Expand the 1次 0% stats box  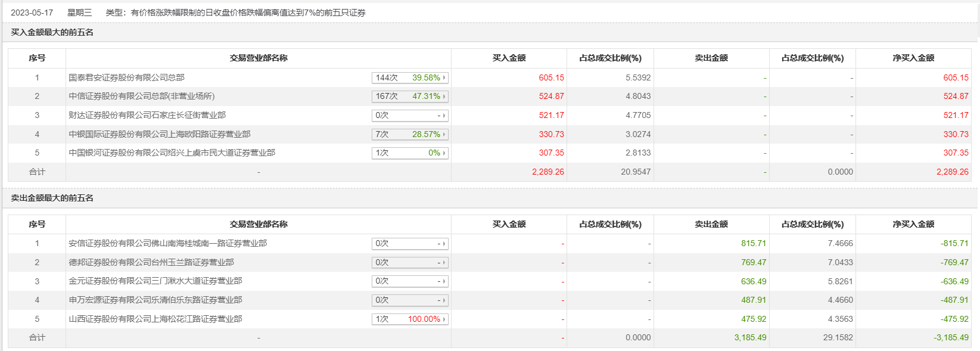point(410,153)
